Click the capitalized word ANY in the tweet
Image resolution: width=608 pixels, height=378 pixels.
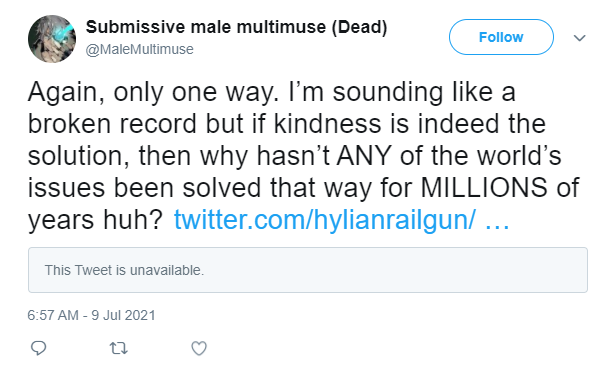click(364, 156)
